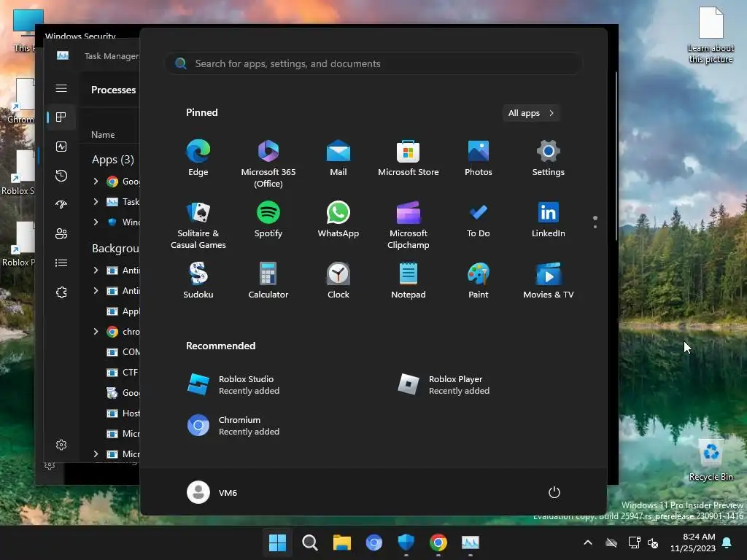Open Paint from pinned apps
747x560 pixels.
pyautogui.click(x=479, y=281)
